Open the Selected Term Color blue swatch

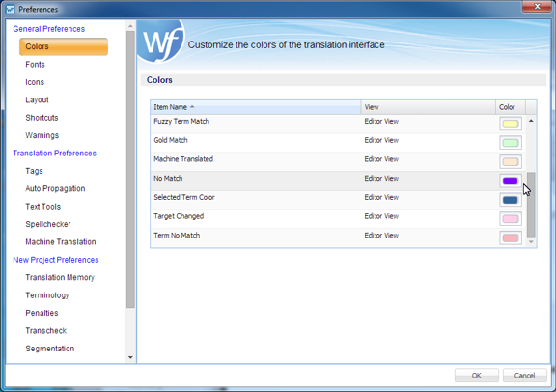[x=511, y=200]
